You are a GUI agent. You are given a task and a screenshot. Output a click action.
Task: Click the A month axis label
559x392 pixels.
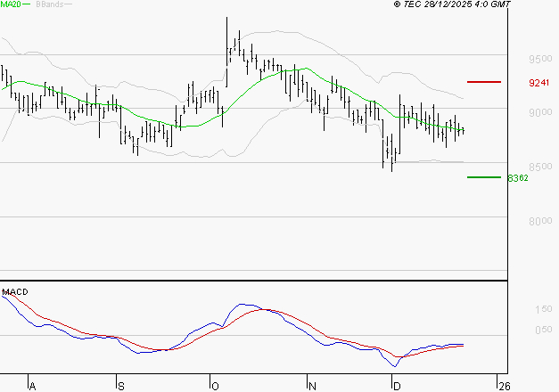point(32,387)
